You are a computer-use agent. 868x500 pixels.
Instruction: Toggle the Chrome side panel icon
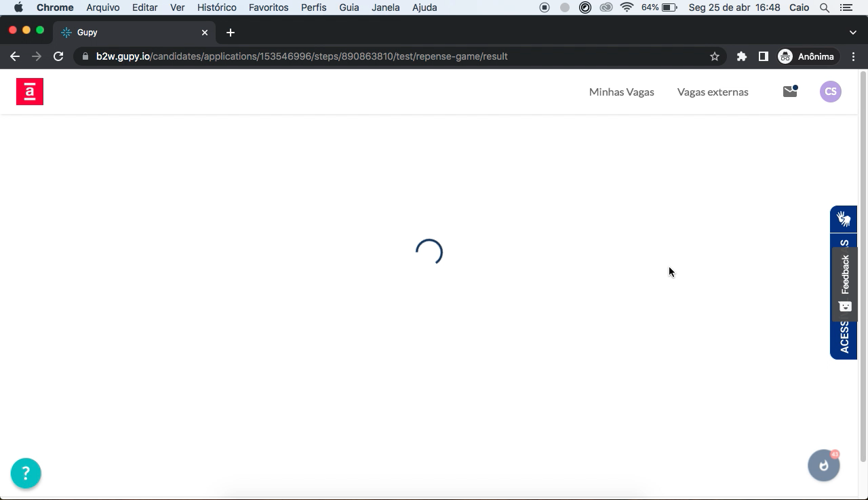pos(763,56)
